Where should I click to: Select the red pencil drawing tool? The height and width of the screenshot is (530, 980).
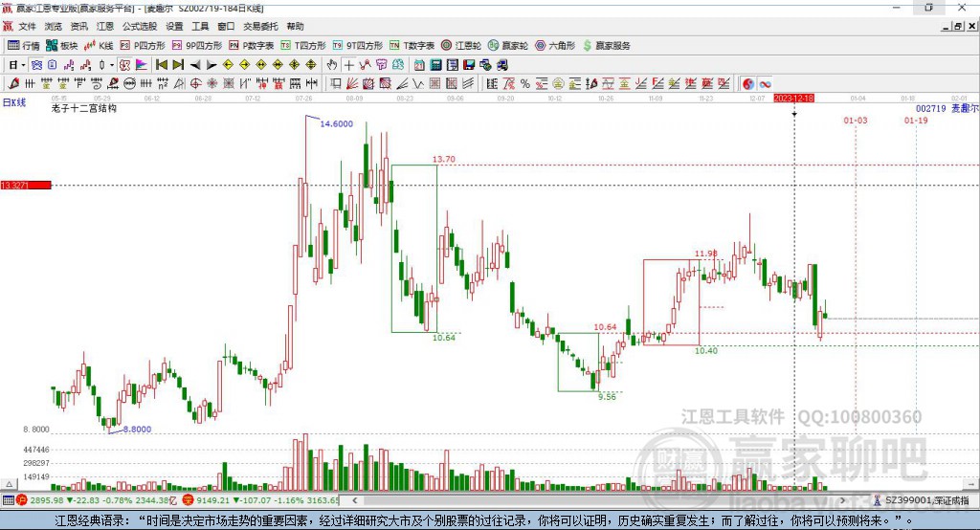pos(13,84)
